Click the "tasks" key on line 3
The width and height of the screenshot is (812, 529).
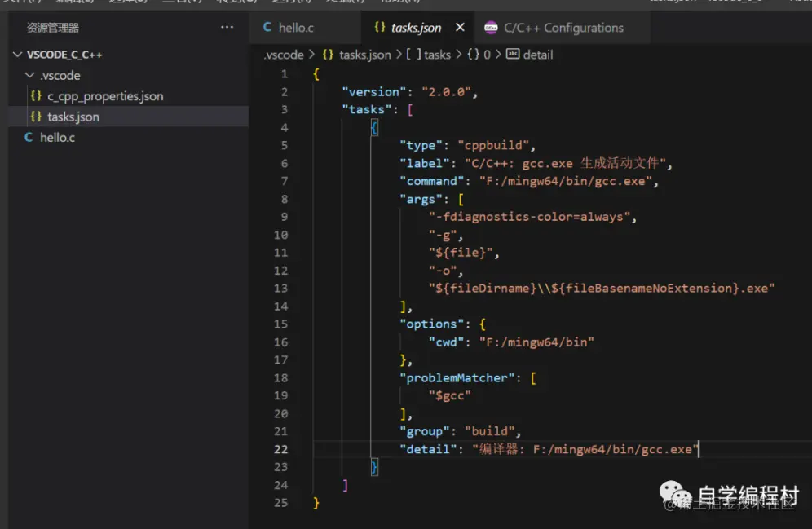[367, 109]
